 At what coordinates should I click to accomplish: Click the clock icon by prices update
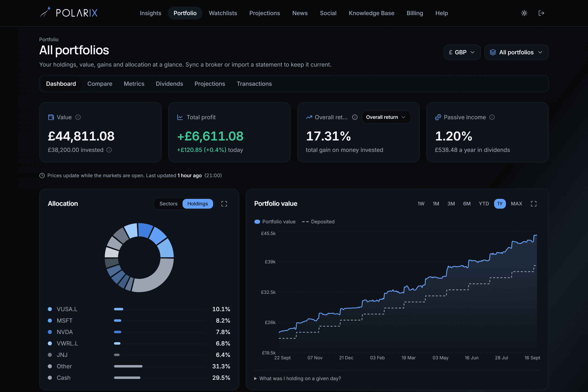tap(42, 176)
